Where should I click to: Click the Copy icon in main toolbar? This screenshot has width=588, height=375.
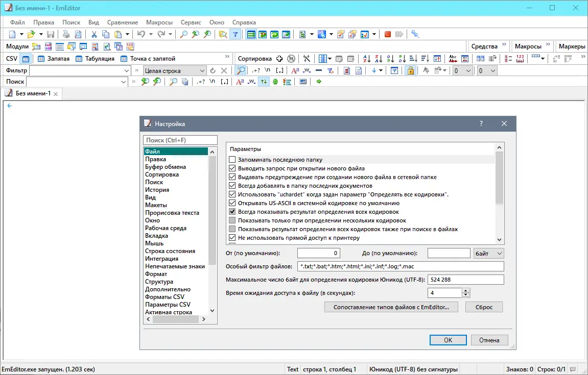(106, 35)
